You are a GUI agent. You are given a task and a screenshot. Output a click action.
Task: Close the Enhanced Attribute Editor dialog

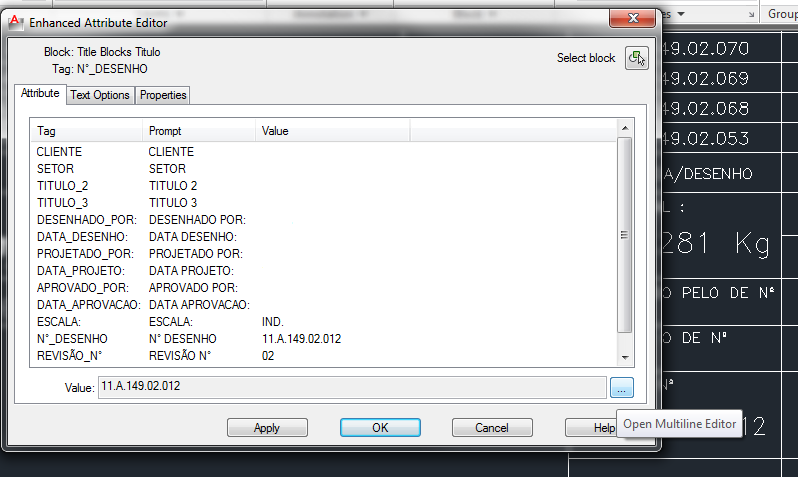(633, 18)
